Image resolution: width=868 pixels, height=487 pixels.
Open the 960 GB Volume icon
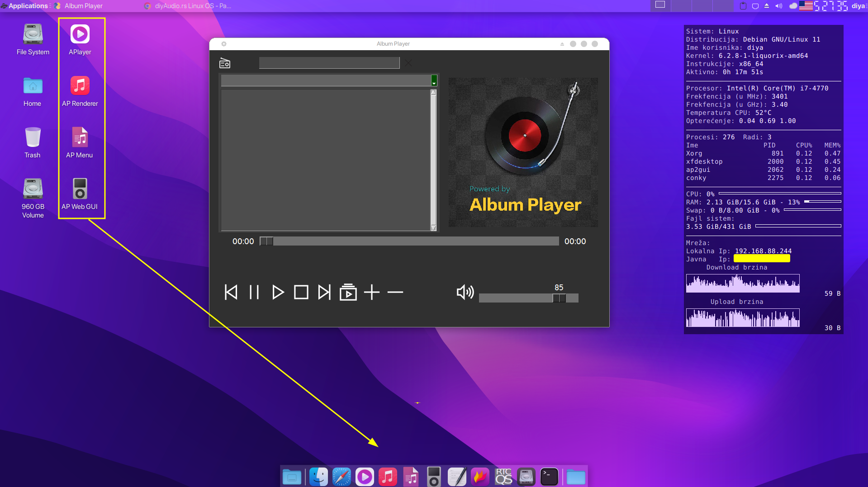click(33, 198)
